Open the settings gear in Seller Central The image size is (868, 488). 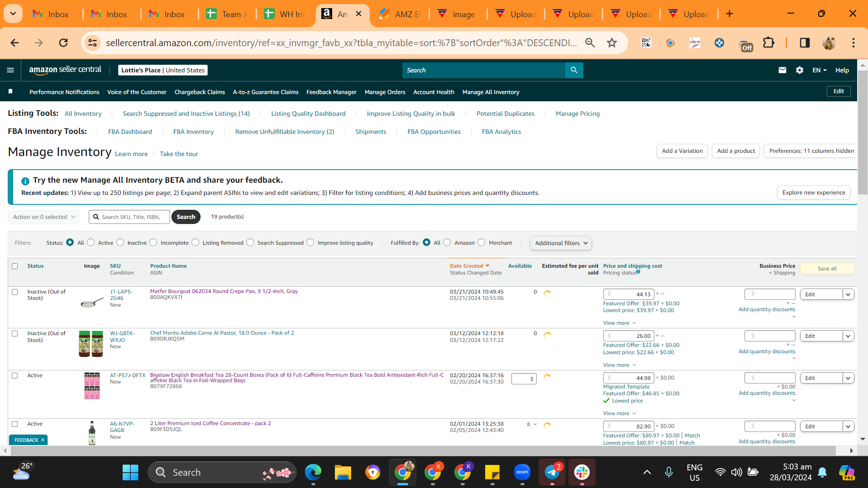(800, 70)
